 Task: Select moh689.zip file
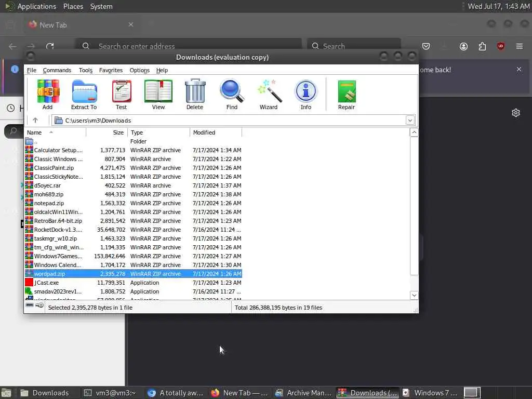134,194
